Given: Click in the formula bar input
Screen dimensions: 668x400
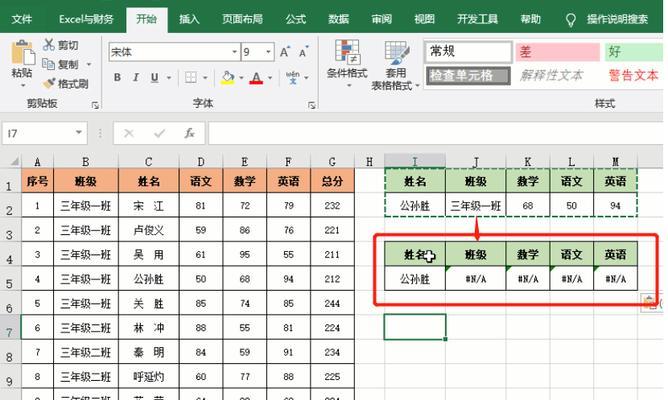Looking at the screenshot, I should click(435, 134).
